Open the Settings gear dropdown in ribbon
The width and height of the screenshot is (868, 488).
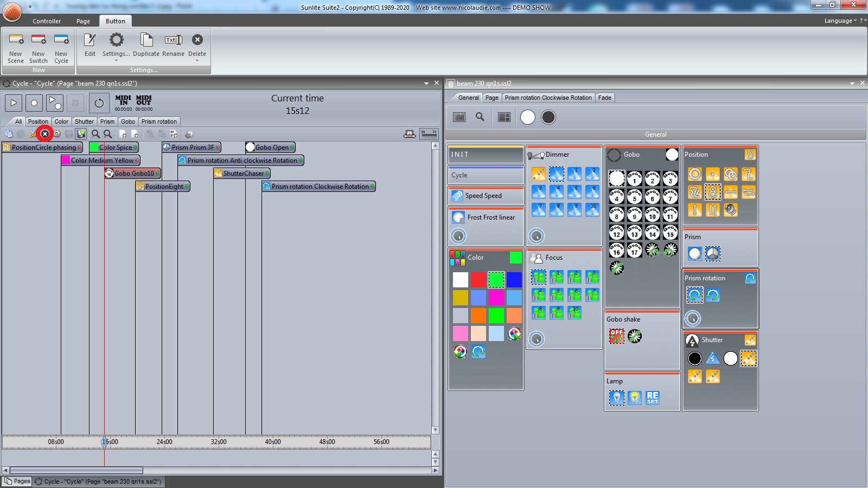click(x=116, y=47)
